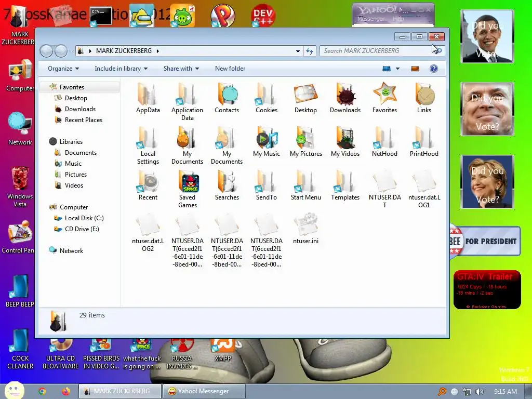Viewport: 532px width, 399px height.
Task: Open Explorer help question-mark icon
Action: tap(434, 69)
